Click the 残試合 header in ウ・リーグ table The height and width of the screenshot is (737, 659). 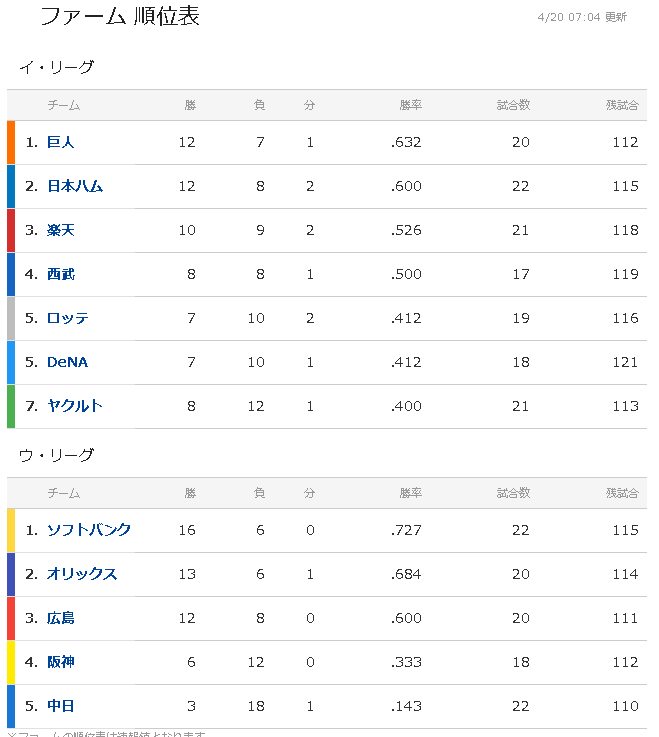(x=622, y=493)
